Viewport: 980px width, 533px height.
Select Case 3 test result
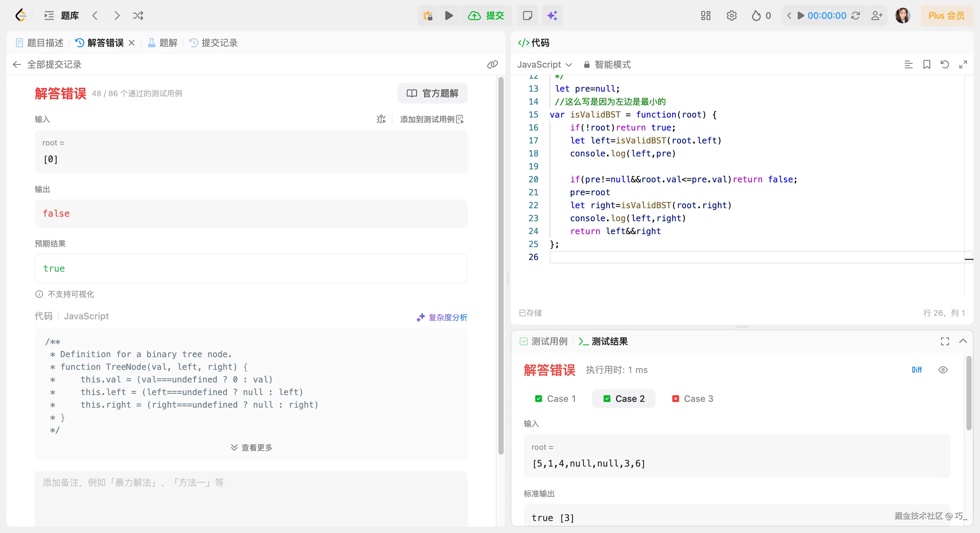(x=693, y=399)
